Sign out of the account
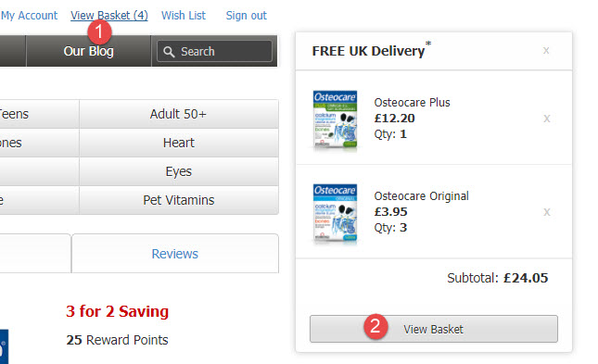The width and height of the screenshot is (598, 364). coord(246,16)
